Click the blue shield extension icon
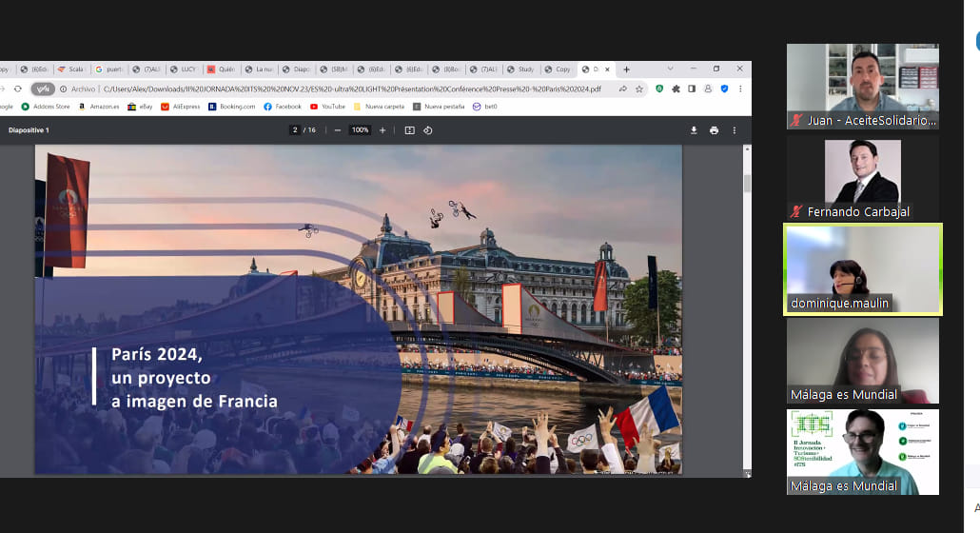Screen dimensions: 980x533 (724, 89)
